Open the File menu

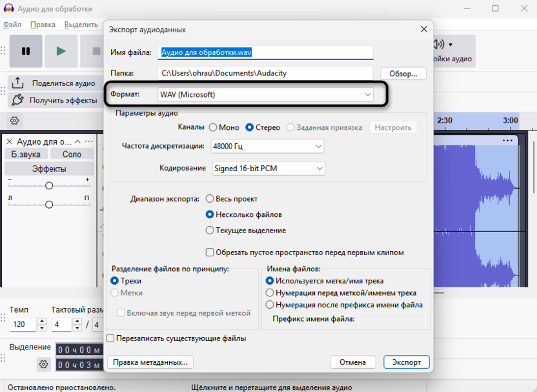coord(12,25)
